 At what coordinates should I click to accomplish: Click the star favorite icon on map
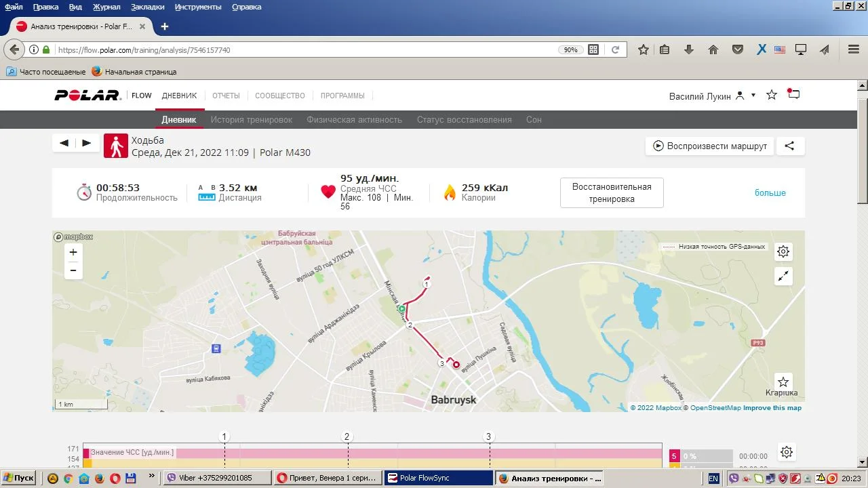point(783,382)
